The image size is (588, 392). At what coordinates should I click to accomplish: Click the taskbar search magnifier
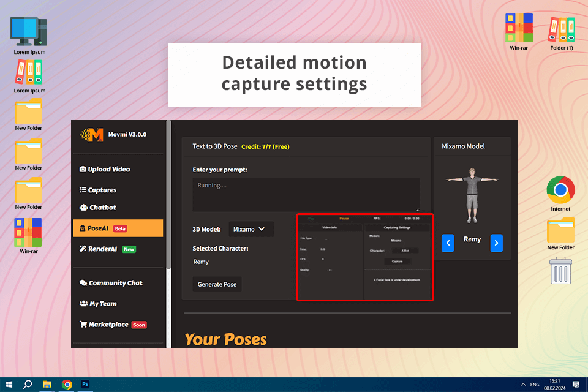(x=28, y=385)
